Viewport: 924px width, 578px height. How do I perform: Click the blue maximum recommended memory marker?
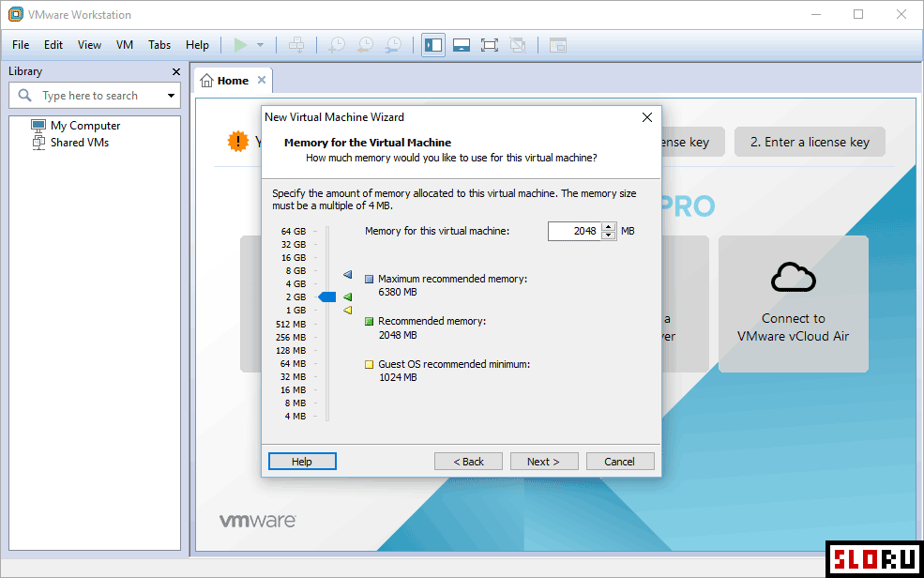(347, 275)
